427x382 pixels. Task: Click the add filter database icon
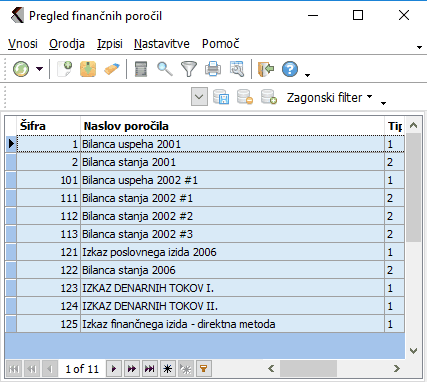tap(269, 97)
